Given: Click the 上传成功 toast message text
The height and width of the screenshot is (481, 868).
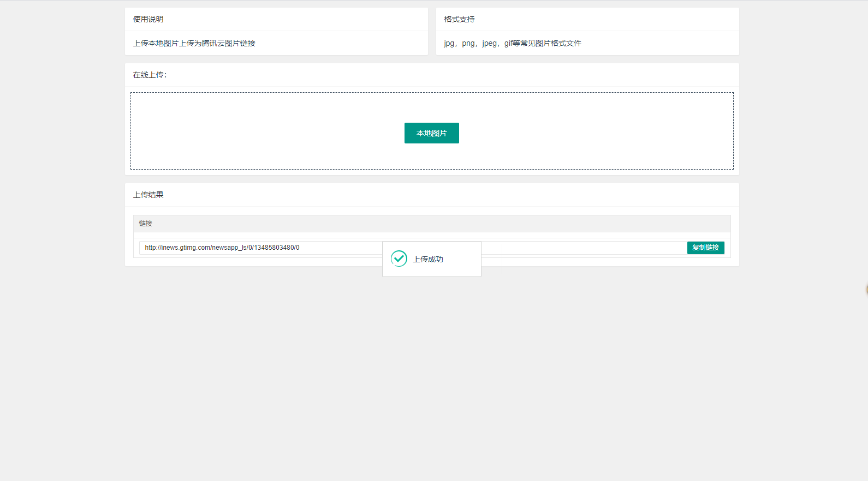Looking at the screenshot, I should click(x=428, y=259).
